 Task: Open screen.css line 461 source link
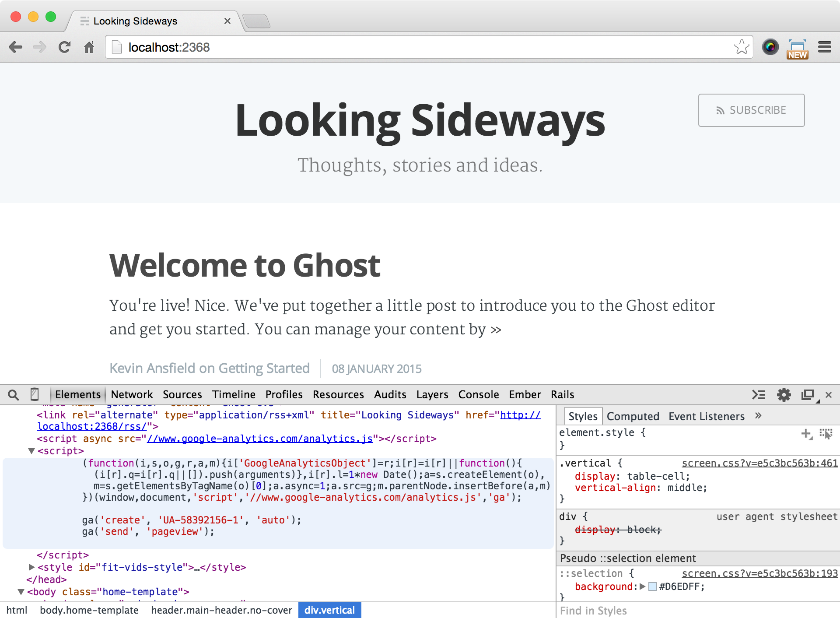pyautogui.click(x=759, y=463)
